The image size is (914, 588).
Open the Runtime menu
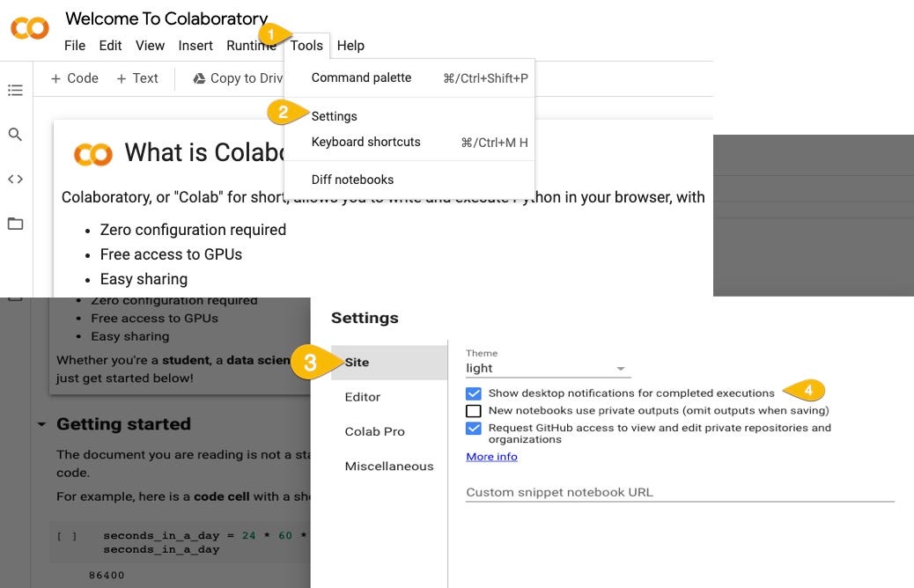[249, 46]
